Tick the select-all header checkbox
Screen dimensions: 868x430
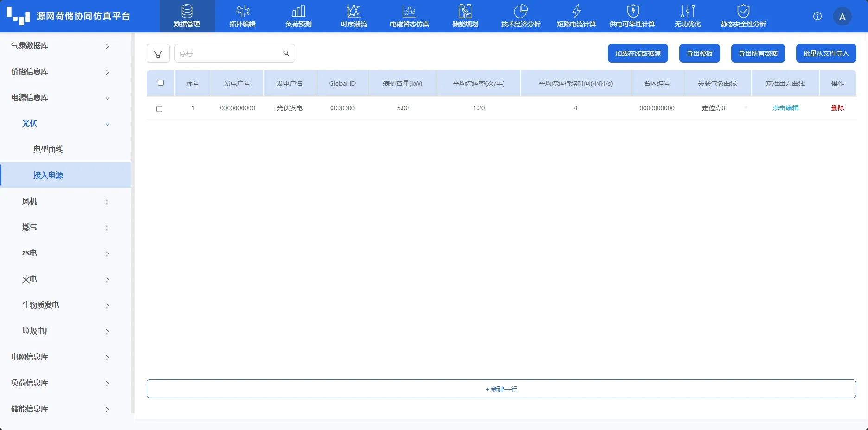tap(160, 83)
